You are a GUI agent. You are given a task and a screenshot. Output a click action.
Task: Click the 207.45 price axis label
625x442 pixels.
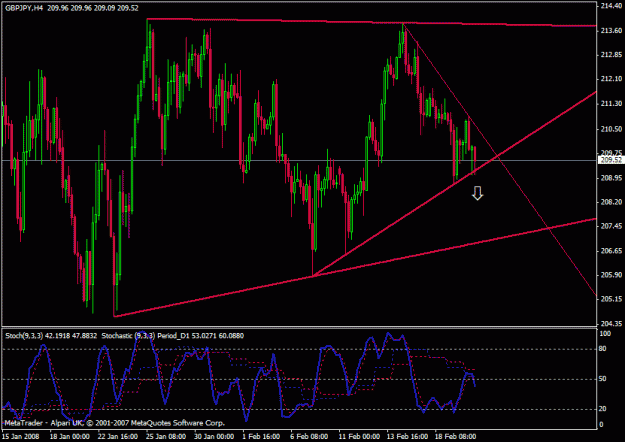(x=610, y=226)
